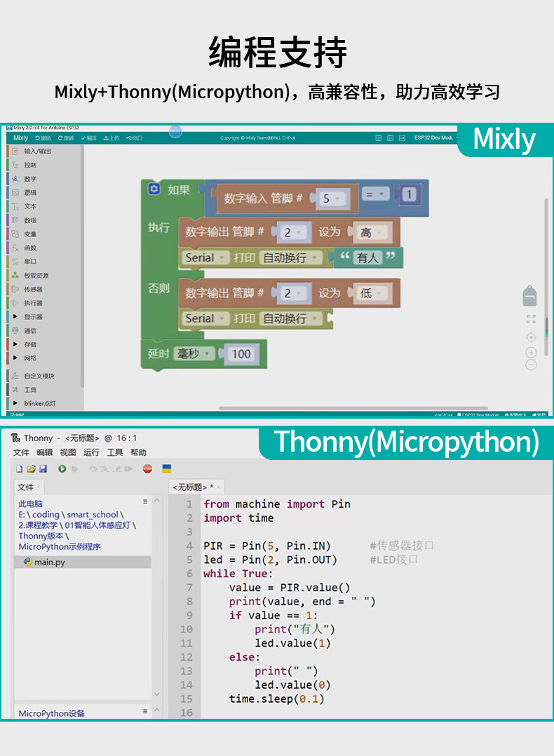Click the Mixly workspace horizontal scrollbar
This screenshot has height=756, width=554.
point(353,408)
